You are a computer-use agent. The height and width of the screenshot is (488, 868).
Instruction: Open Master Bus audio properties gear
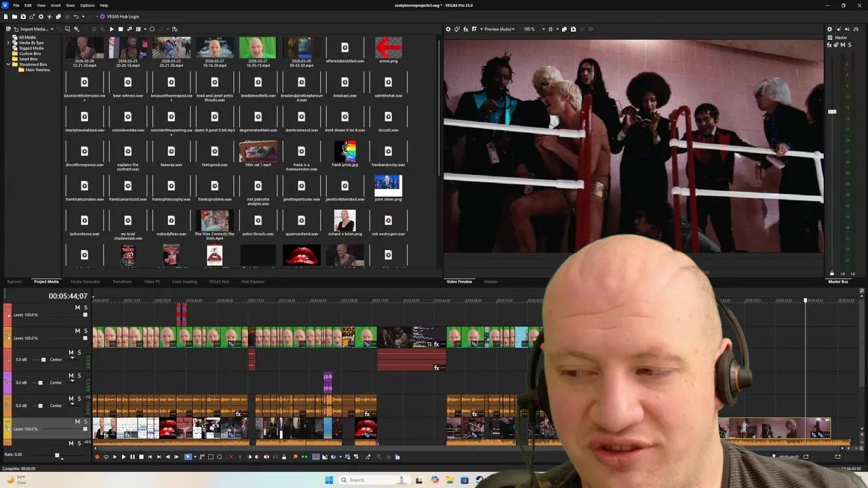coord(829,29)
